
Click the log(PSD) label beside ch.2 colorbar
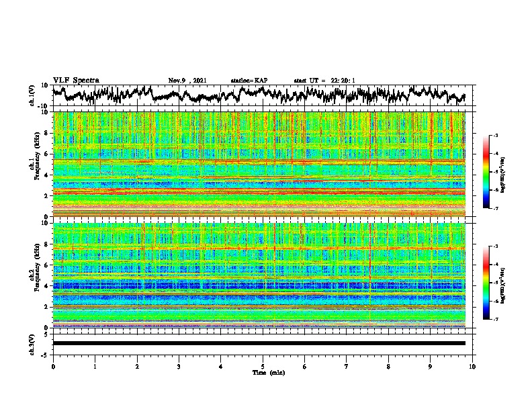click(x=502, y=285)
